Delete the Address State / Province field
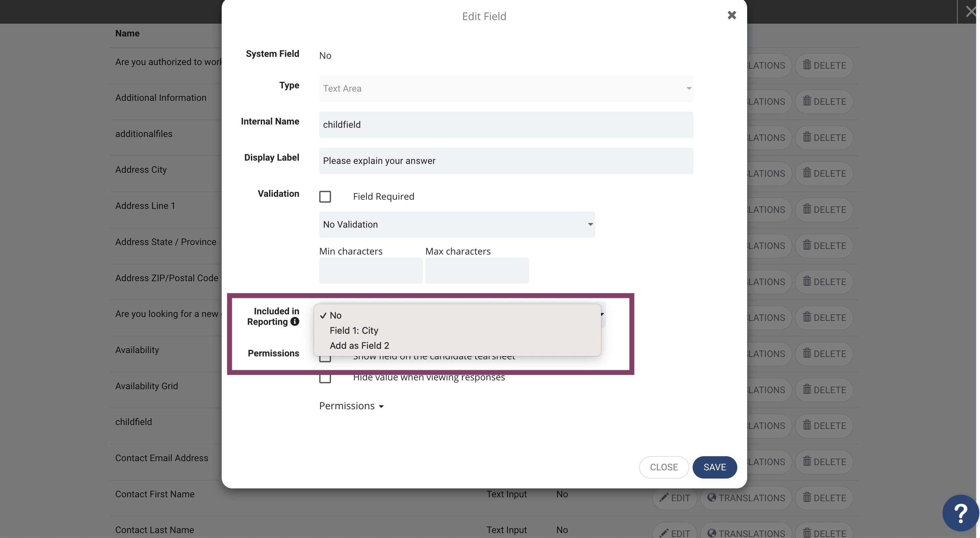The height and width of the screenshot is (538, 980). click(x=824, y=246)
